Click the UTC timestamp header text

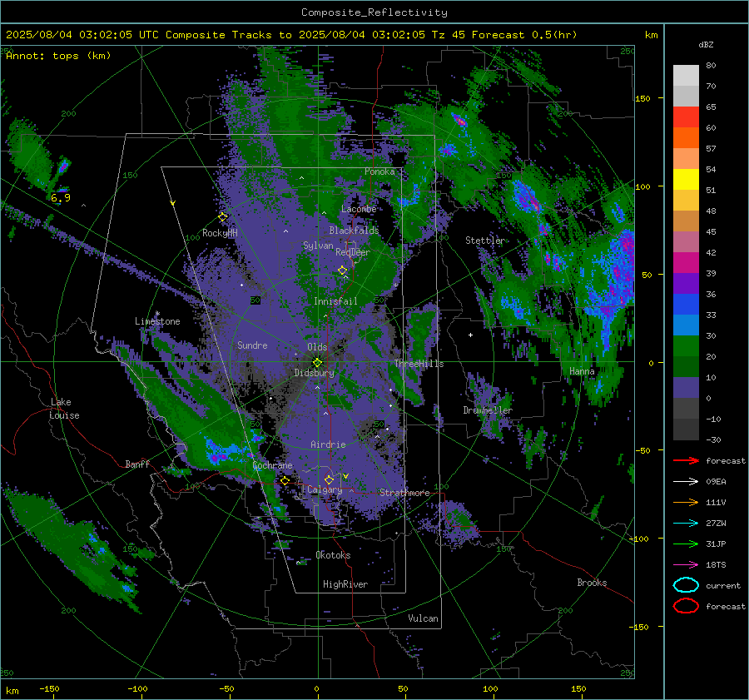(x=291, y=35)
